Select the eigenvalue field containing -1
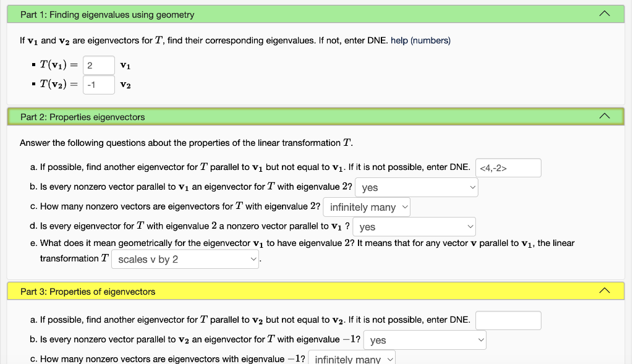The image size is (633, 364). 98,85
